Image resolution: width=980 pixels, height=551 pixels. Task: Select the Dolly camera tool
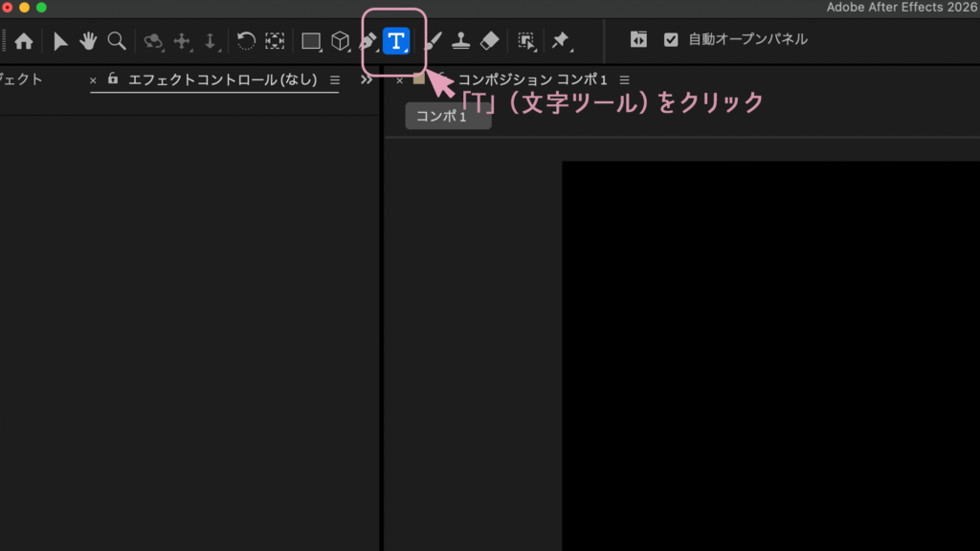click(x=211, y=41)
